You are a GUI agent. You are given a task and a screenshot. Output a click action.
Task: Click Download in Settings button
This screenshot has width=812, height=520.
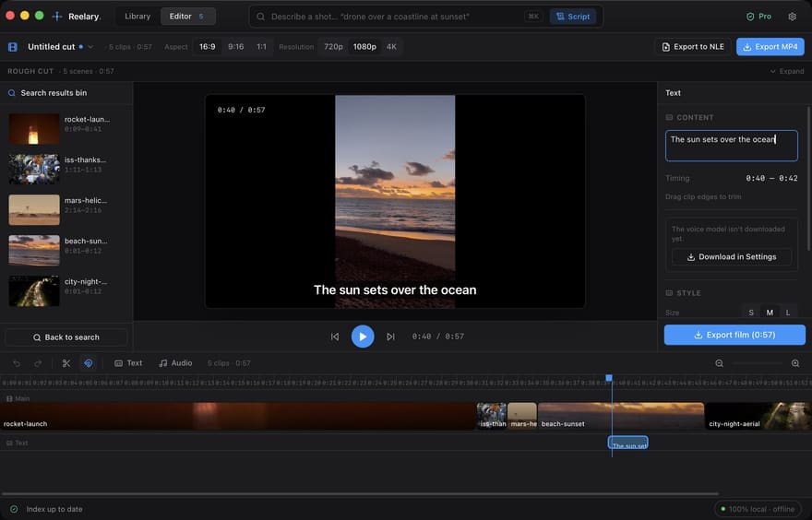(731, 256)
